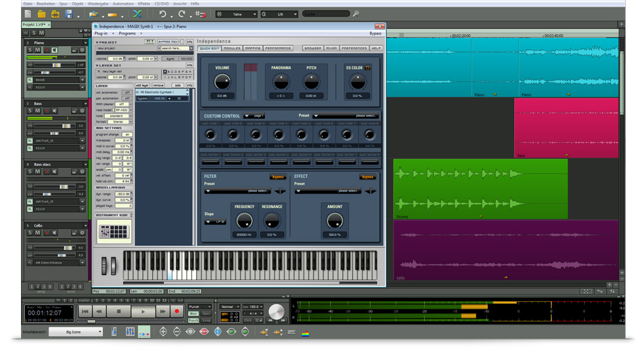This screenshot has height=351, width=644.
Task: Open the Wiedergabe menu
Action: pyautogui.click(x=98, y=4)
